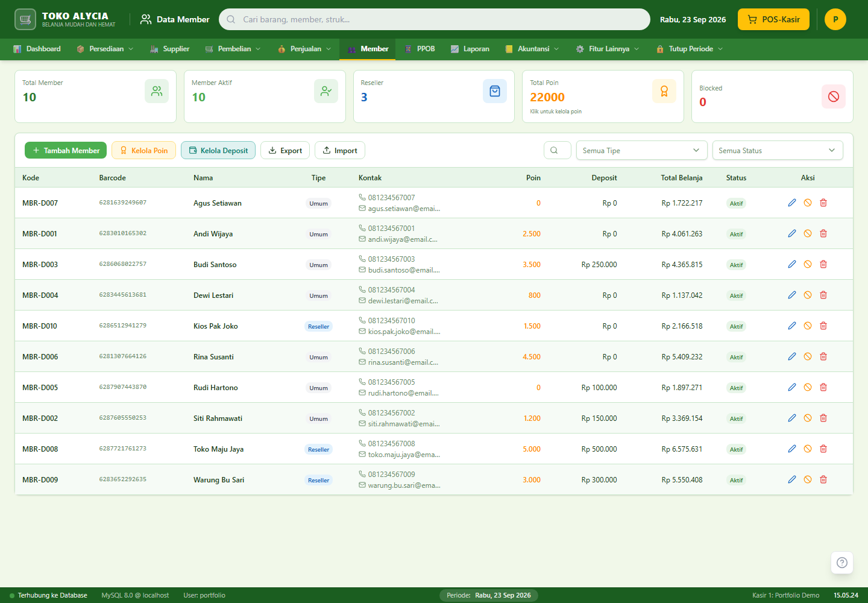Screen dimensions: 868x603
Task: Click the Total Member people icon
Action: tap(157, 91)
